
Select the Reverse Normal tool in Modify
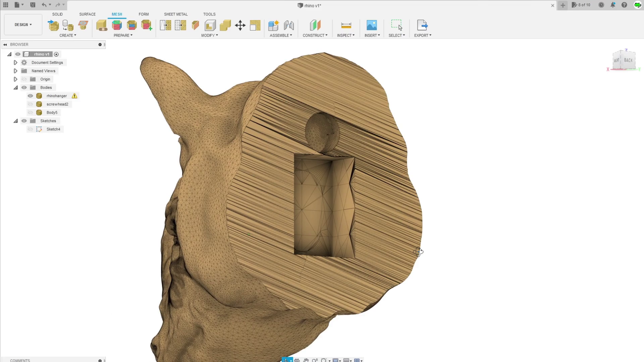pos(195,25)
